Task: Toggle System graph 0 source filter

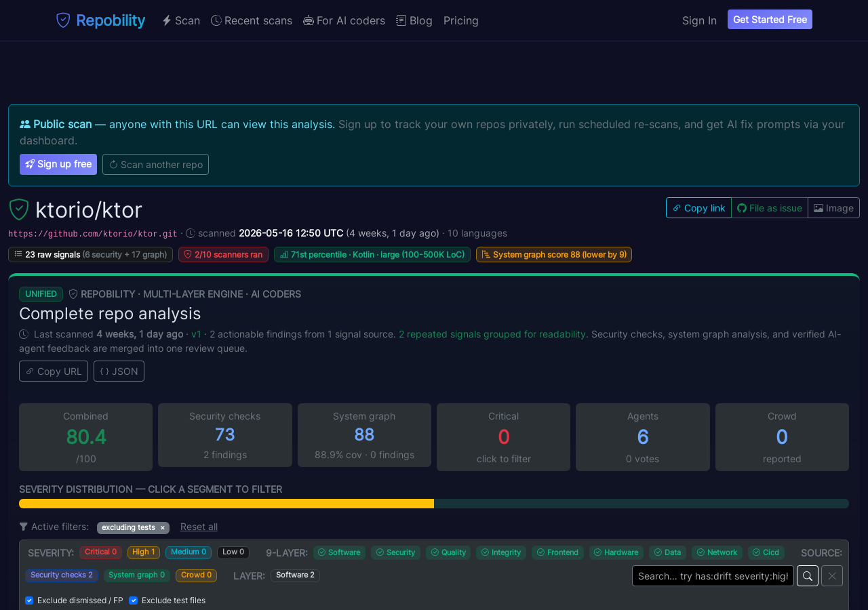Action: pyautogui.click(x=137, y=575)
